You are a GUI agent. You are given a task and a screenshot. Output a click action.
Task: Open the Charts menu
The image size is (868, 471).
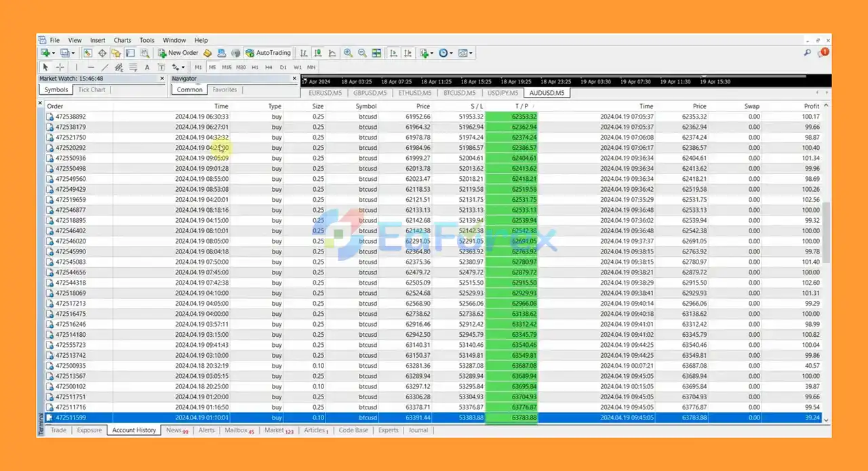tap(122, 40)
